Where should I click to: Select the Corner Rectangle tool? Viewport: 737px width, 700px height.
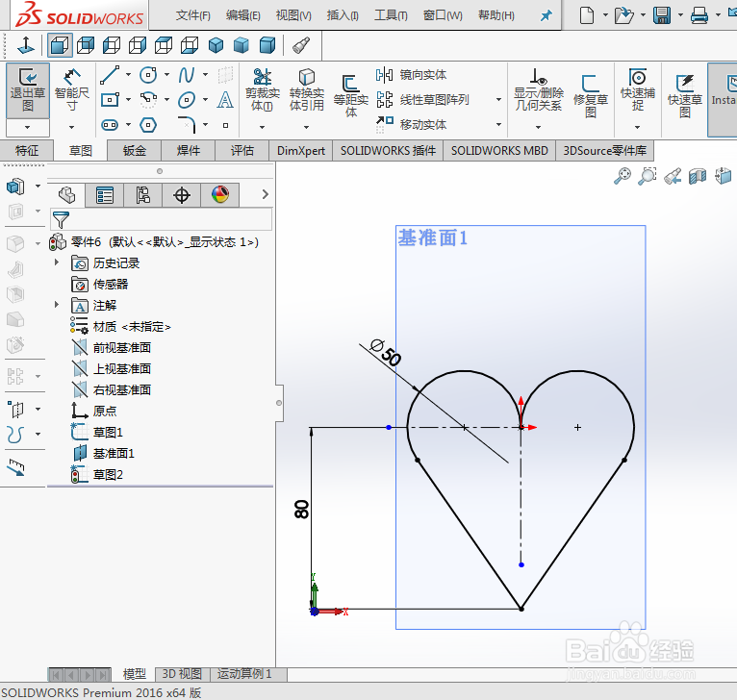110,100
